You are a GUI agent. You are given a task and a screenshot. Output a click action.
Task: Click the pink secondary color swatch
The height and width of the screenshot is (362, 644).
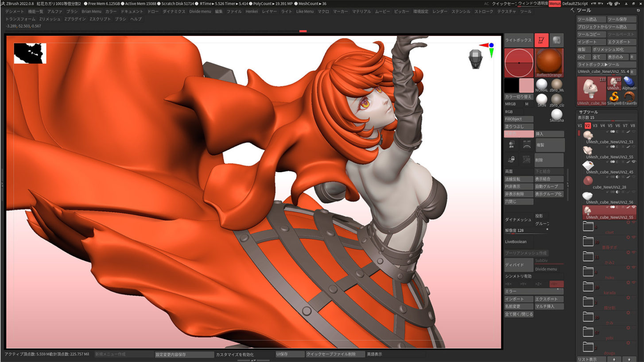[526, 85]
